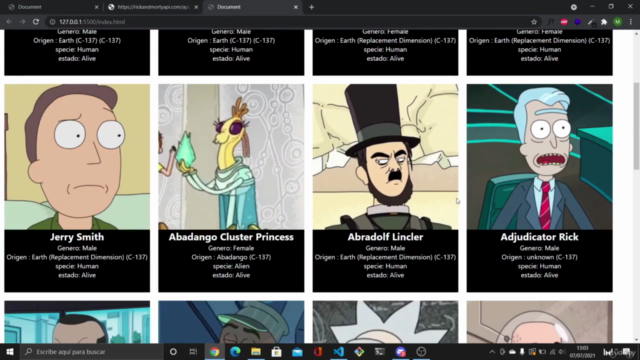Click 'Origen : unknown (C-137)' text
Viewport: 640px width, 360px height.
(540, 257)
